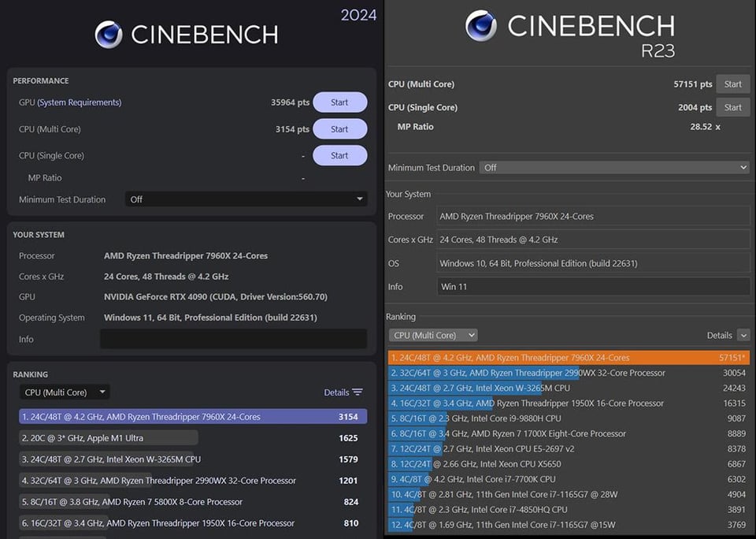
Task: Click the OS field in Cinebench R23
Action: [593, 263]
